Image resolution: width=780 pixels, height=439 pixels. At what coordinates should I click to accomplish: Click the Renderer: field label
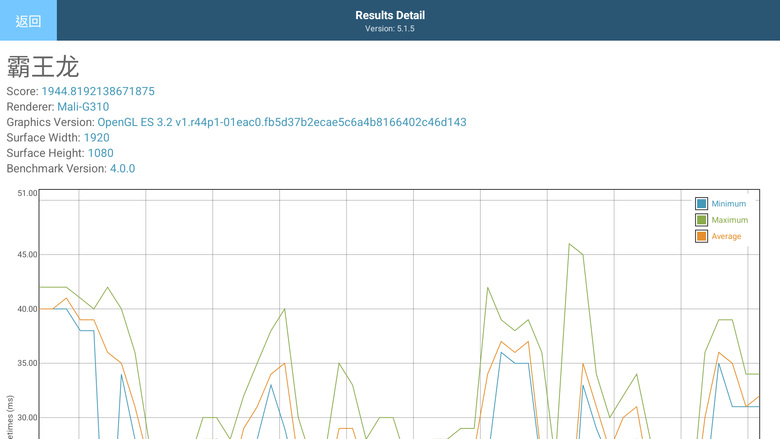(30, 107)
